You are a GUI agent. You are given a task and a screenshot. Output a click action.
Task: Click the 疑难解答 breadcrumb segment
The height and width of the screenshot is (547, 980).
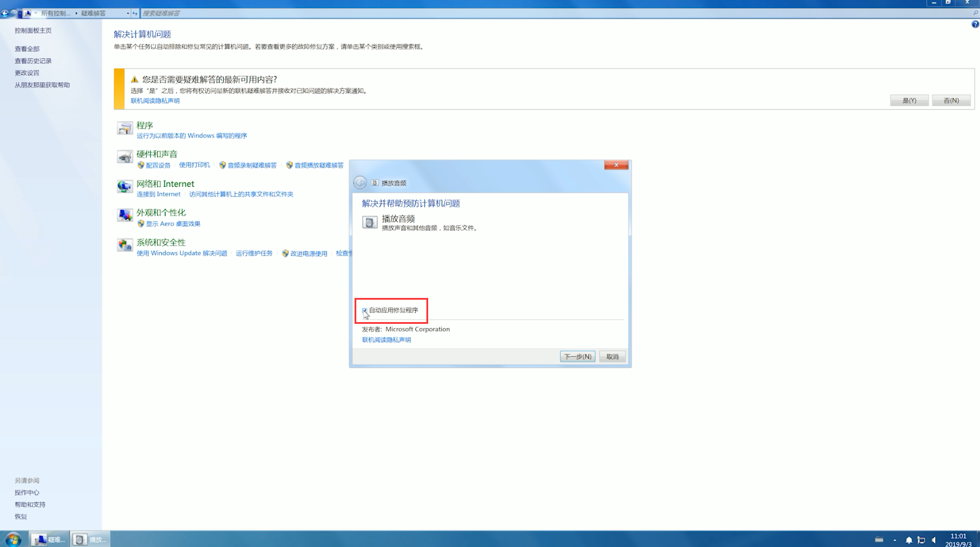[x=93, y=13]
